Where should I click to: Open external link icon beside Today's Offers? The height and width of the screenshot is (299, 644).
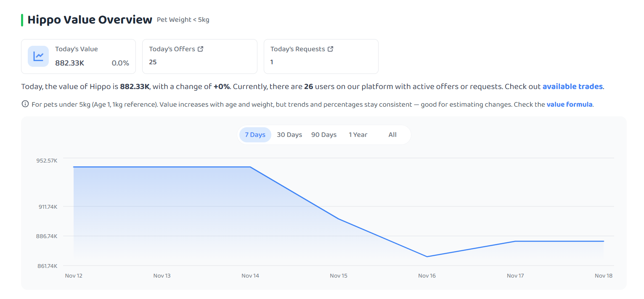click(201, 49)
